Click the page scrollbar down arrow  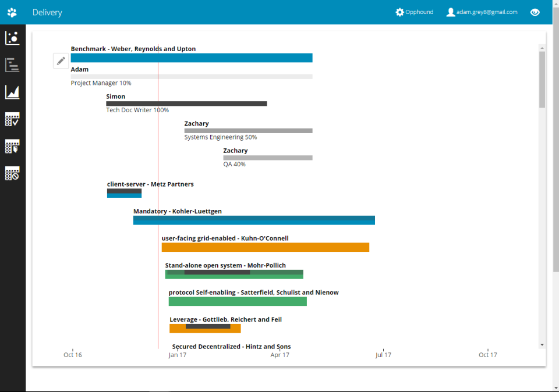556,389
